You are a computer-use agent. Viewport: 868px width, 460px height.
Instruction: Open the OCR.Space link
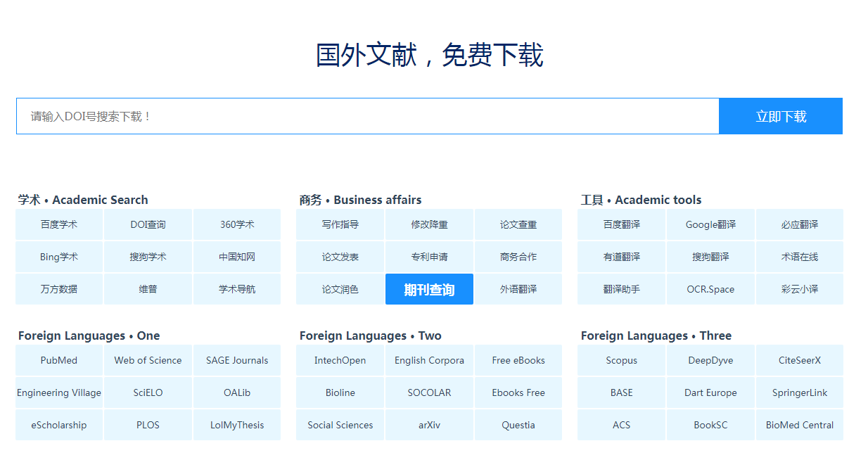pyautogui.click(x=710, y=289)
